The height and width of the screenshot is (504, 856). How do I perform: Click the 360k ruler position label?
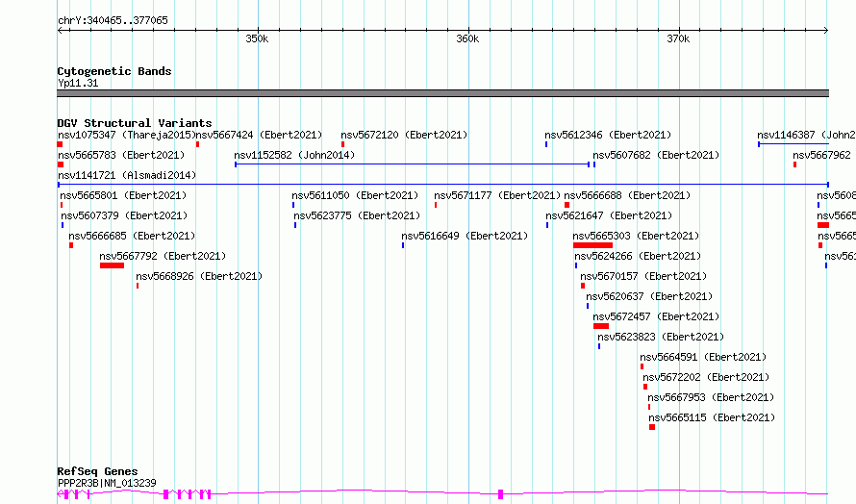tap(467, 38)
